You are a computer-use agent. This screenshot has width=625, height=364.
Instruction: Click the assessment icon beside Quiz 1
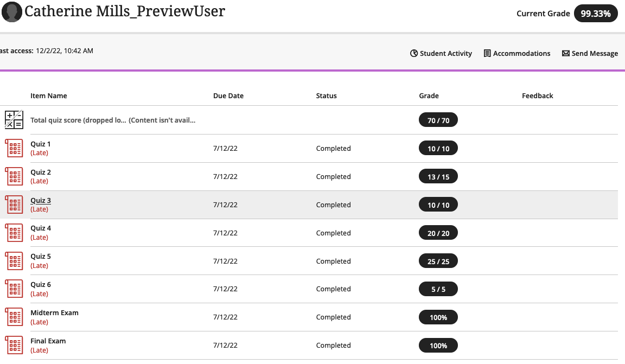coord(14,148)
